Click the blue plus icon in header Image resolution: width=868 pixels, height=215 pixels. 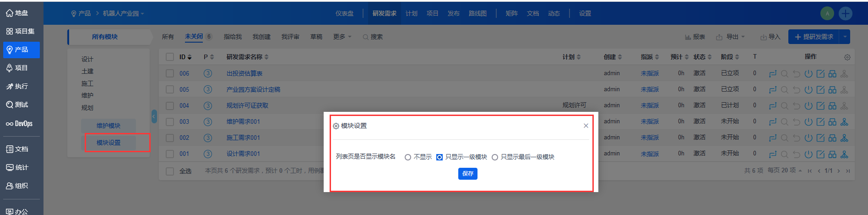[x=845, y=13]
